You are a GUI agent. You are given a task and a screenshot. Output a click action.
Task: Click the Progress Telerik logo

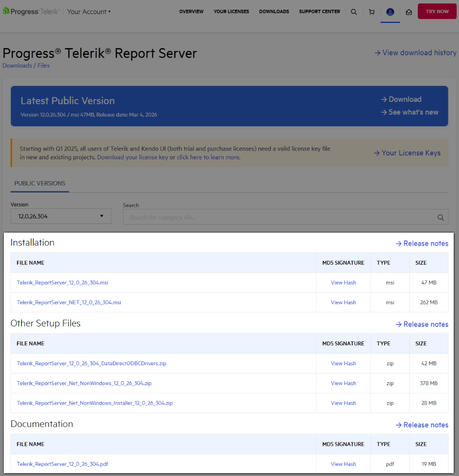coord(31,11)
